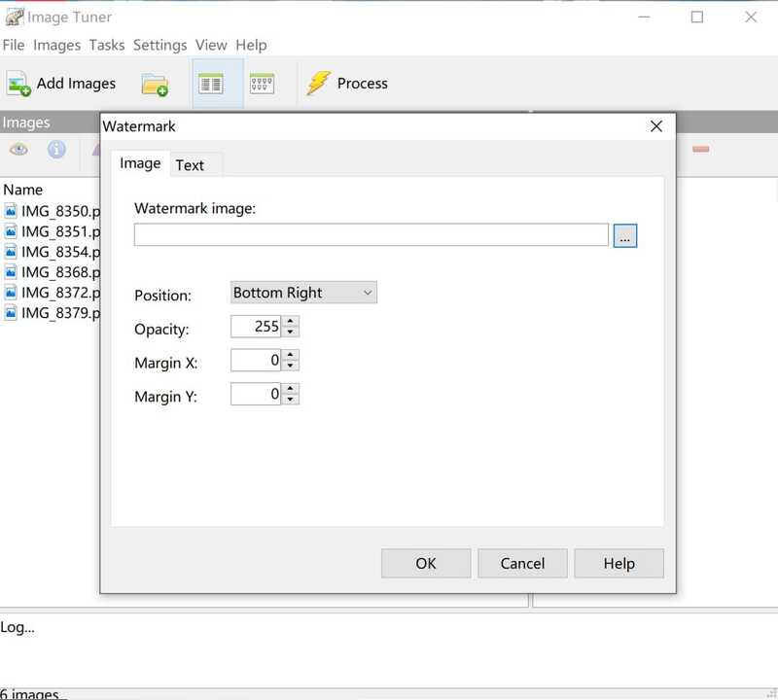Increase Opacity with the up arrow

290,321
